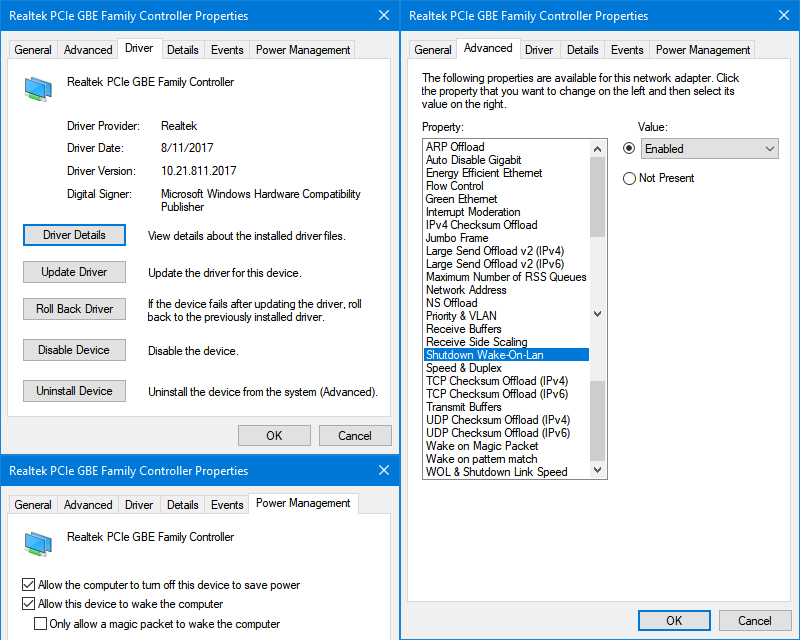Click the Uninstall Device button
The width and height of the screenshot is (800, 640).
point(74,391)
